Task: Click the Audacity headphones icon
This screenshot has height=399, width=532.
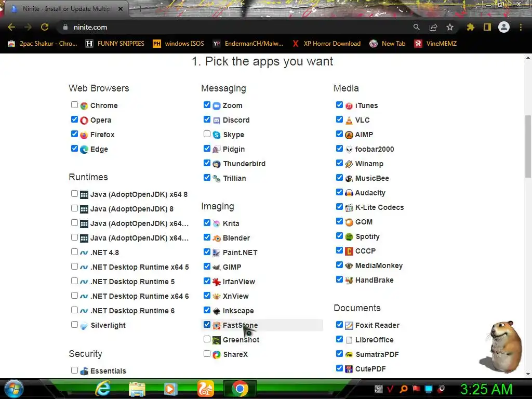Action: click(x=349, y=193)
